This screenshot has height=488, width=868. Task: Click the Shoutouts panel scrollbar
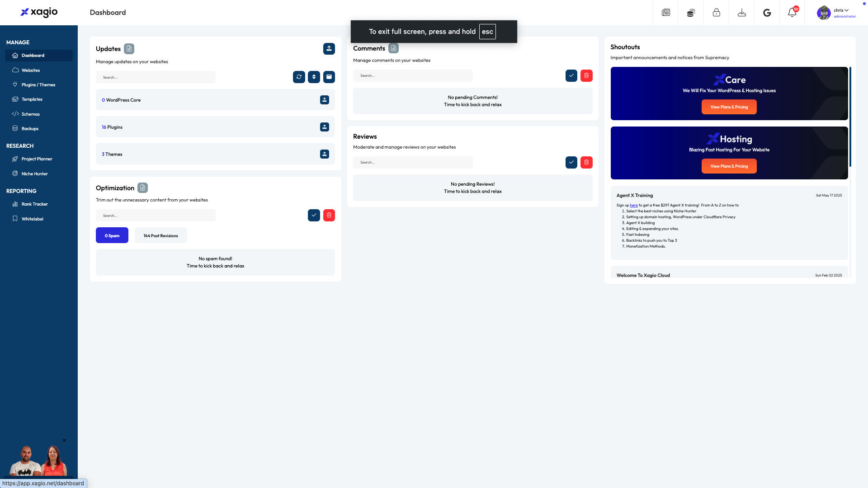coord(850,117)
